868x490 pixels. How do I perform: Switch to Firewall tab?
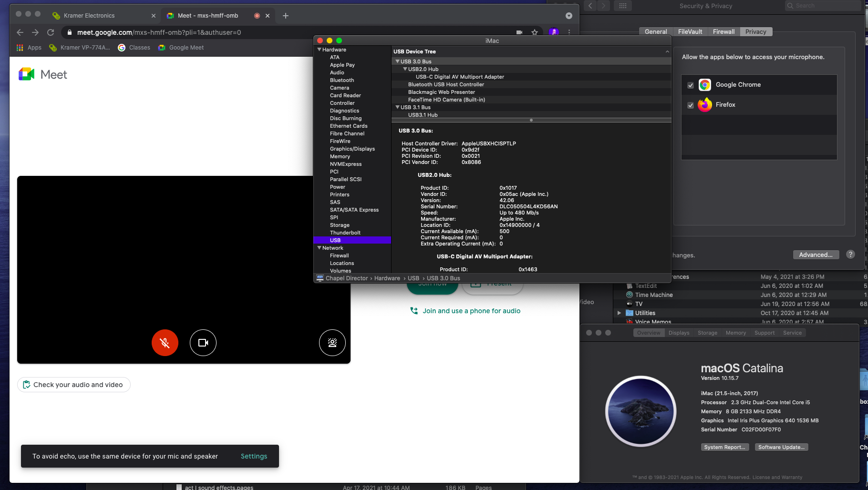coord(723,32)
